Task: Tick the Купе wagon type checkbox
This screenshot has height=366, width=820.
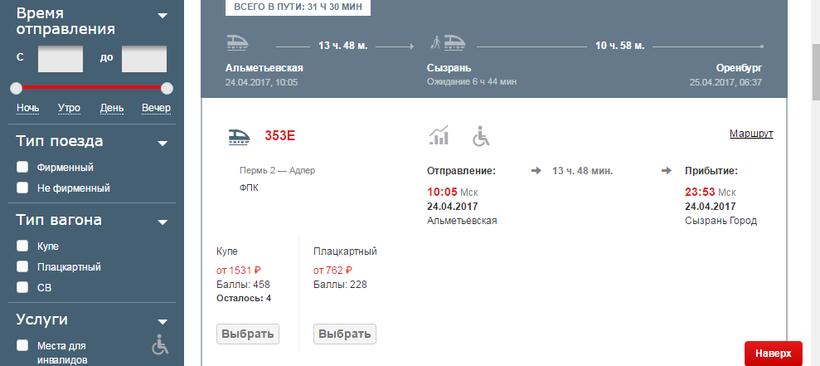Action: click(22, 246)
